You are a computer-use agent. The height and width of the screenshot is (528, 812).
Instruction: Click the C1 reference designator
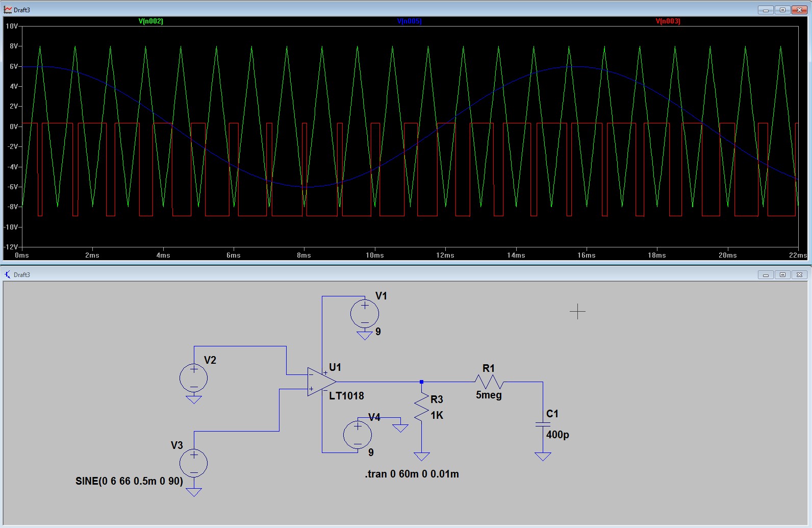click(x=552, y=414)
